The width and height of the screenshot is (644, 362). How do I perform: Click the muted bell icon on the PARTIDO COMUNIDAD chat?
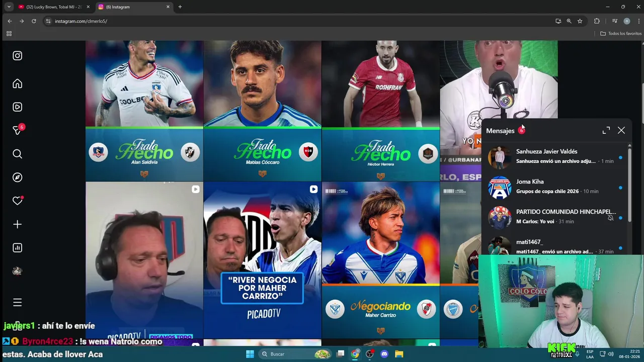tap(610, 218)
